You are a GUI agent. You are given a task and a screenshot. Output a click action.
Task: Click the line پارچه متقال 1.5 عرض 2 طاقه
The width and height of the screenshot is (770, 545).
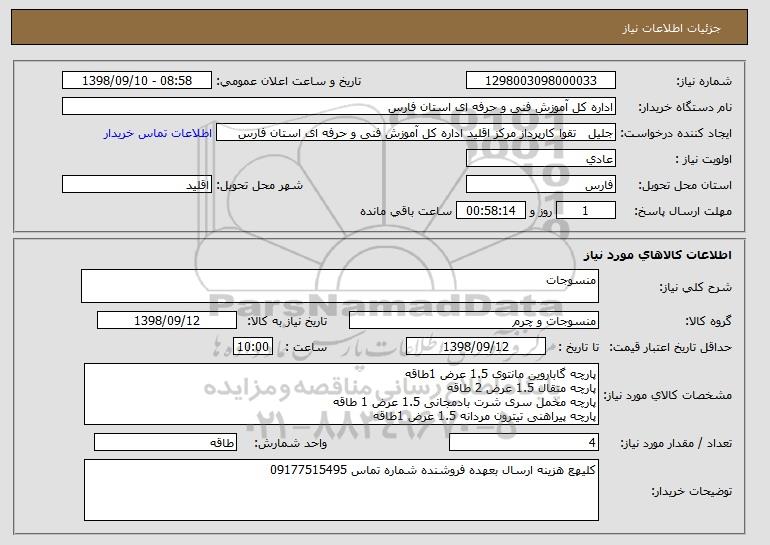521,388
